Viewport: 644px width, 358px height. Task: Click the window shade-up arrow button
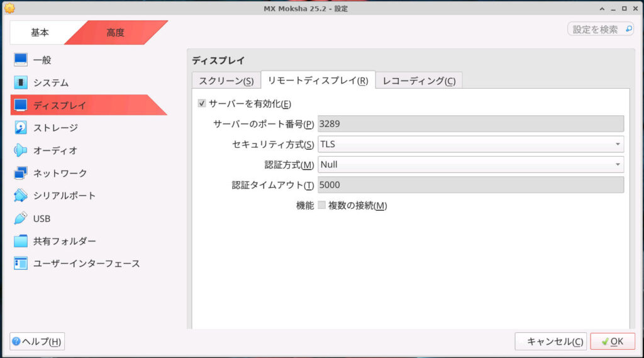(x=602, y=8)
